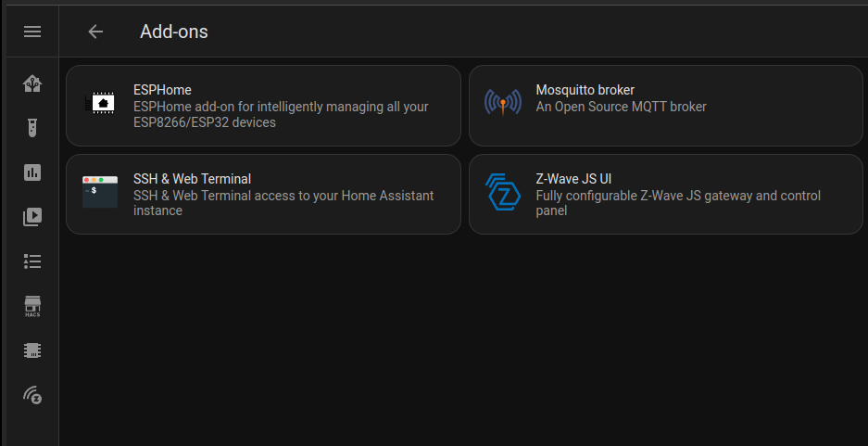This screenshot has height=446, width=868.
Task: Open the ESPHome add-on card
Action: click(x=263, y=106)
